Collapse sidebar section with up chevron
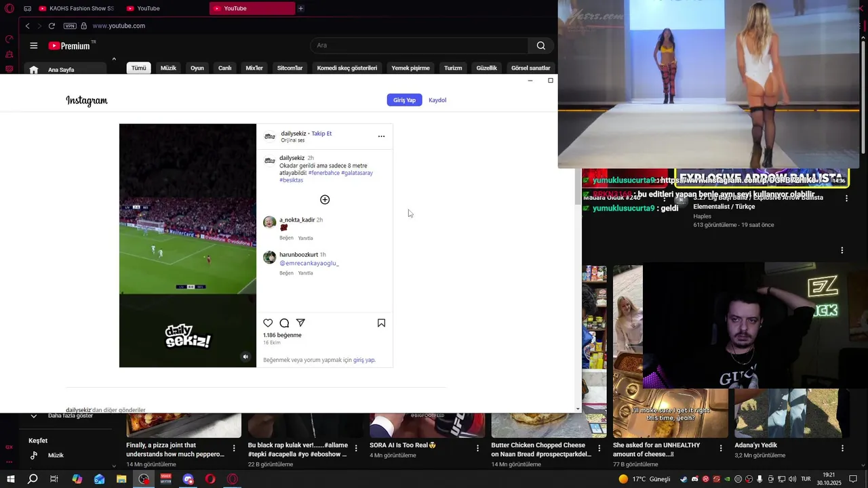This screenshot has width=868, height=488. pyautogui.click(x=114, y=59)
